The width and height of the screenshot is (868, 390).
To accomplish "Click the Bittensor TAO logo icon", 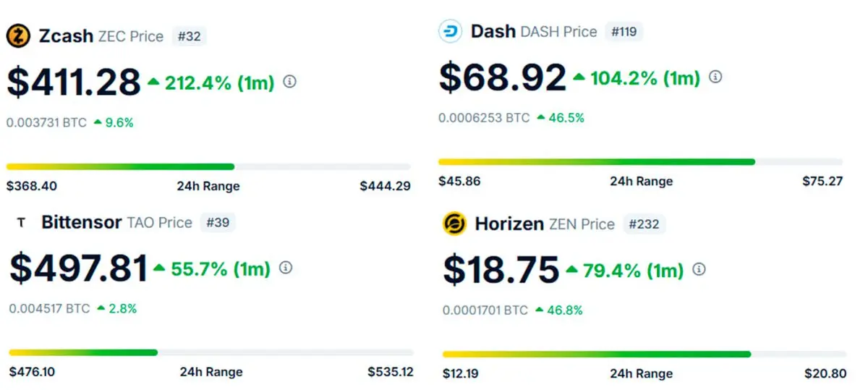I will point(20,223).
